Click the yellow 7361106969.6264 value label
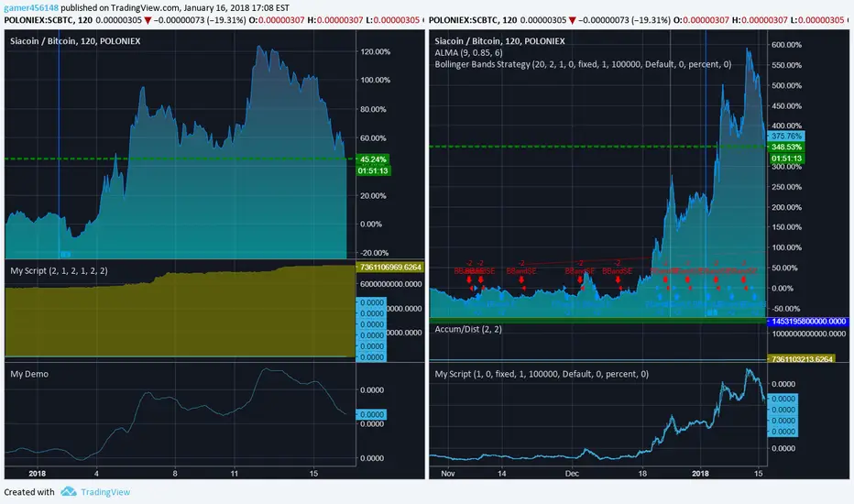The image size is (854, 504). coord(390,267)
